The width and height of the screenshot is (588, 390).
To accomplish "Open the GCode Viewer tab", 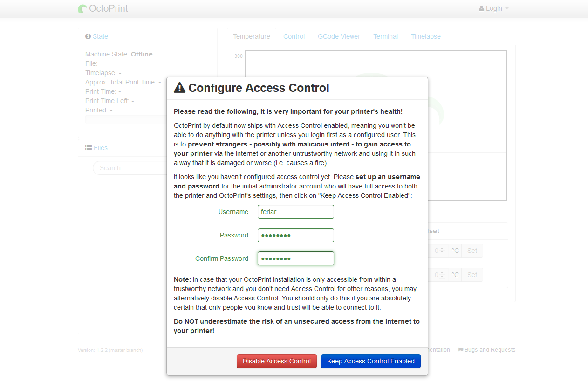I will point(339,36).
